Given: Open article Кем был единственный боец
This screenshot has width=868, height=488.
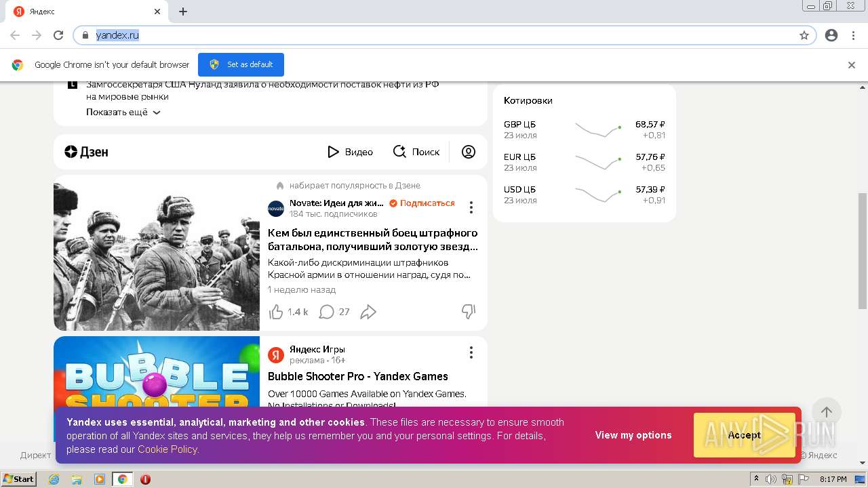Looking at the screenshot, I should [x=373, y=239].
